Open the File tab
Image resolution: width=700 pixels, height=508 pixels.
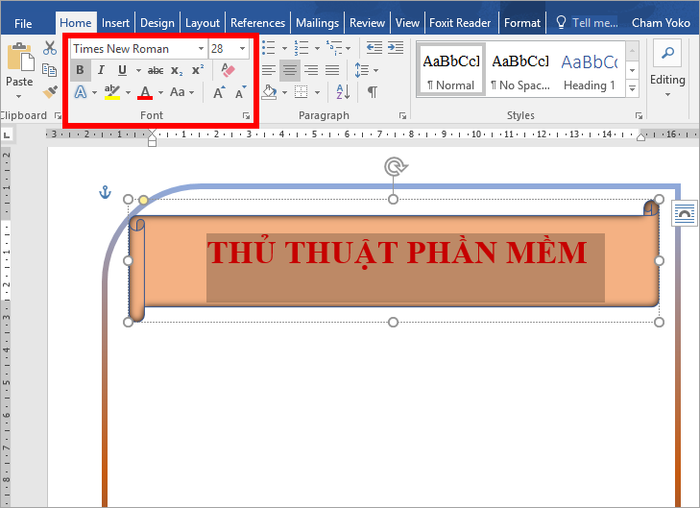coord(23,23)
